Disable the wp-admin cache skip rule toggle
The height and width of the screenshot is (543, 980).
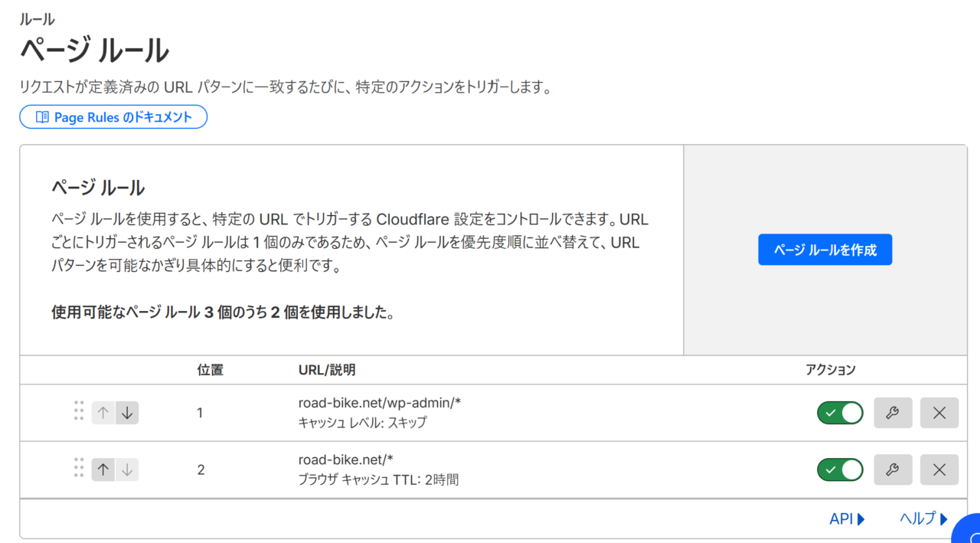click(840, 413)
